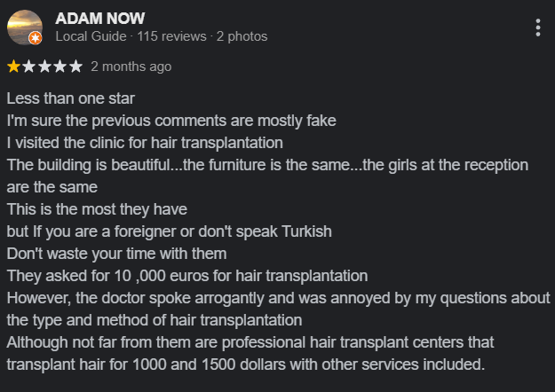Image resolution: width=555 pixels, height=392 pixels.
Task: Click the line mentioning fake comments
Action: (171, 121)
